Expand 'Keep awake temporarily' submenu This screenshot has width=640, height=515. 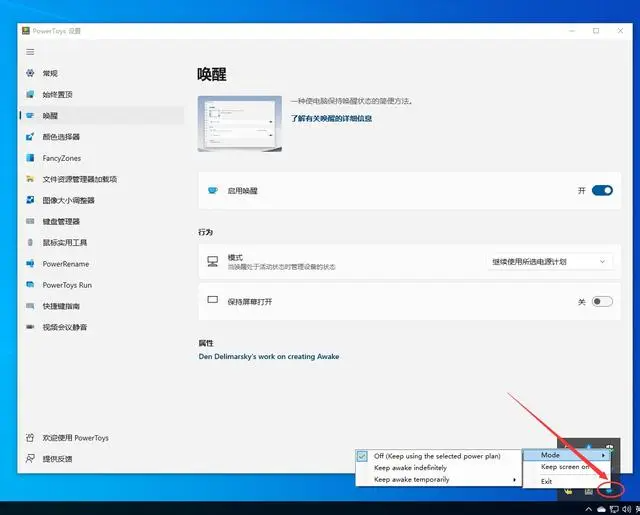[438, 479]
